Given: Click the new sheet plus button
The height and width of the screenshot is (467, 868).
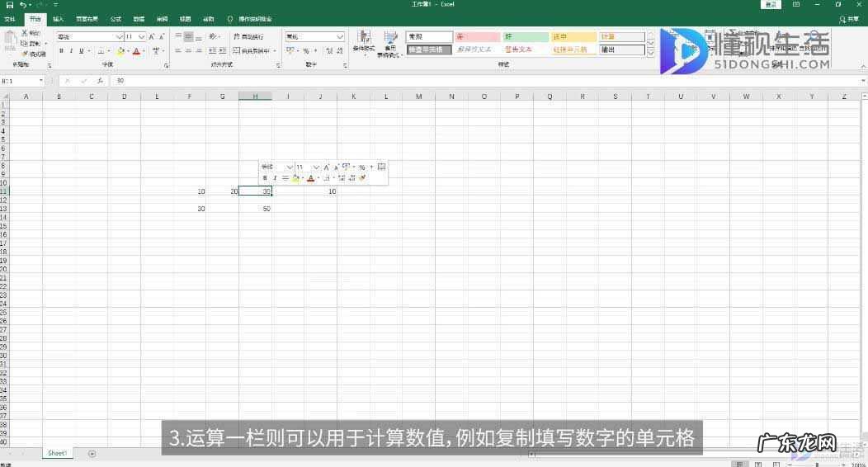Looking at the screenshot, I should click(92, 454).
